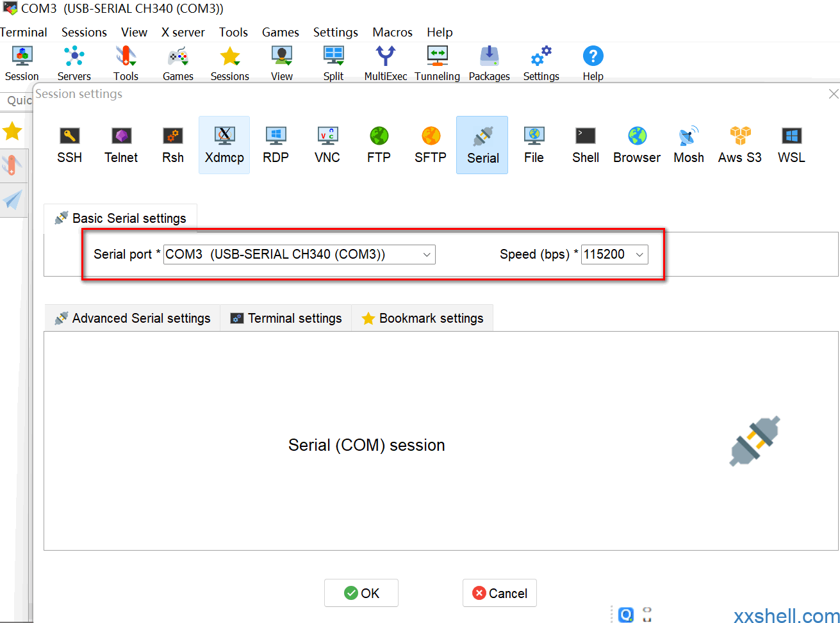840x623 pixels.
Task: Click the OK button
Action: coord(361,593)
